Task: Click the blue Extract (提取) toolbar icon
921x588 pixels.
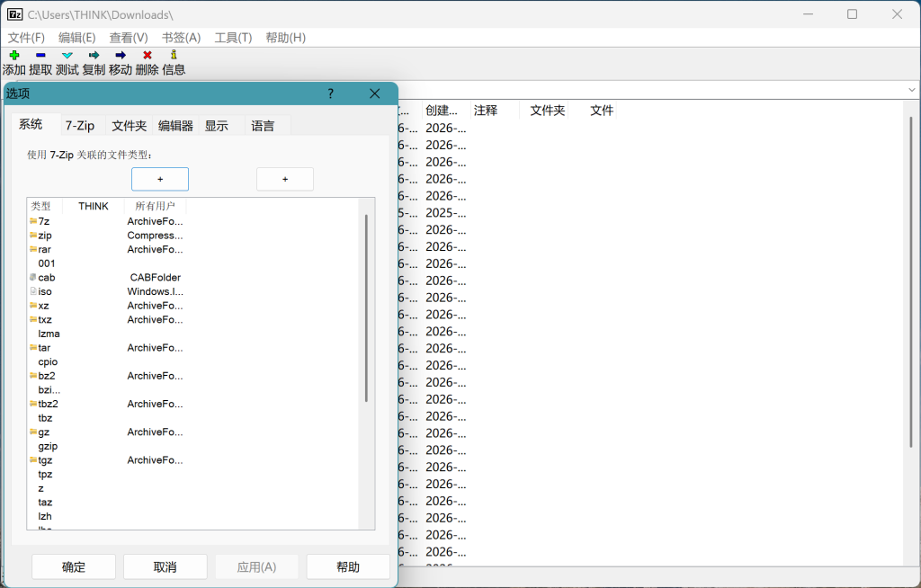Action: 40,56
